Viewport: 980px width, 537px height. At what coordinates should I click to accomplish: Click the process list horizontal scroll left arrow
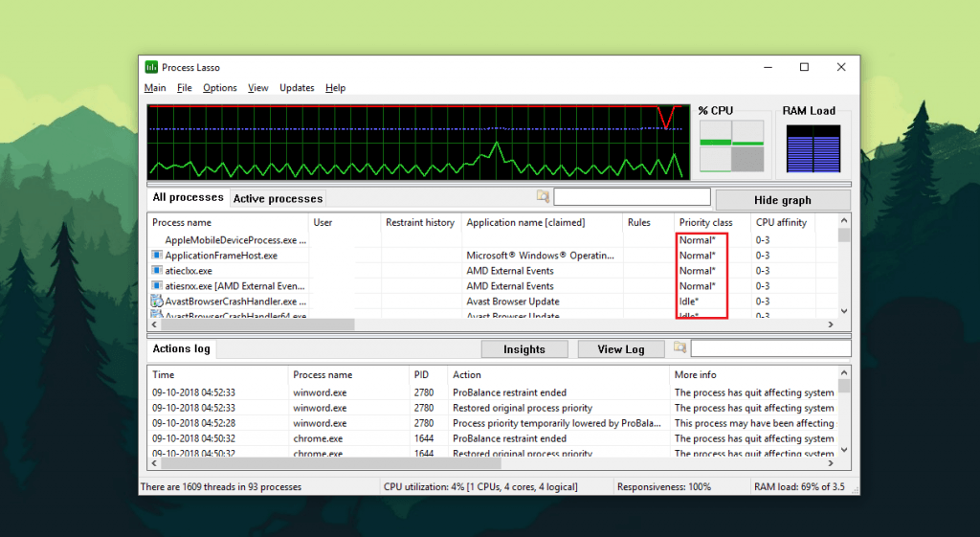[155, 324]
